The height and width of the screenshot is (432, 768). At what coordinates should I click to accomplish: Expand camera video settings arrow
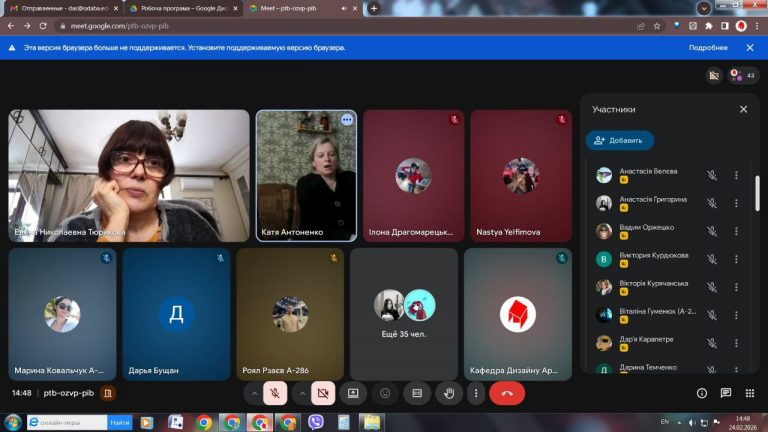coord(301,393)
